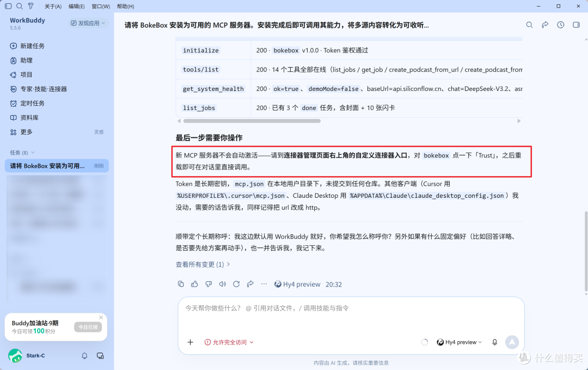
Task: Click the 最后一步需要你操作 heading
Action: click(209, 138)
